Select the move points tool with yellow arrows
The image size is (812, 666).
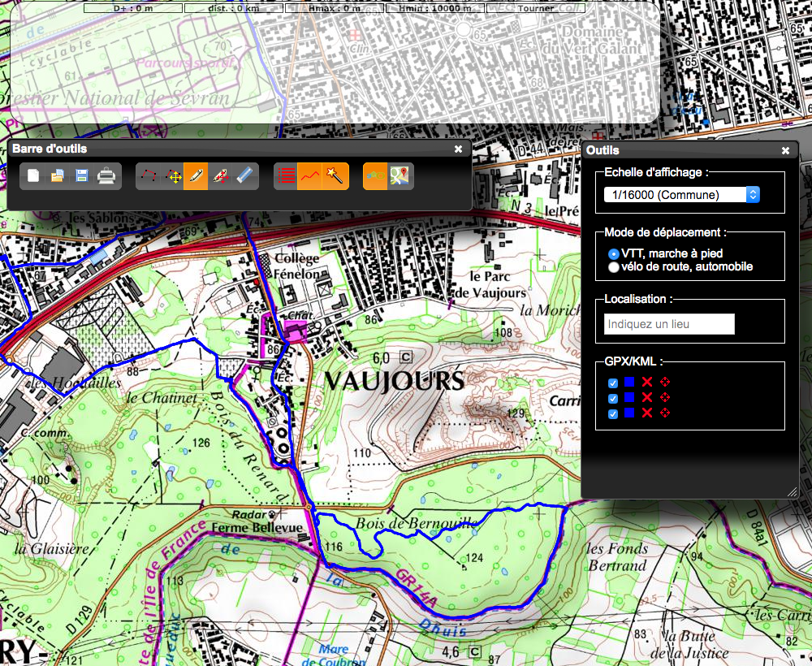(172, 175)
